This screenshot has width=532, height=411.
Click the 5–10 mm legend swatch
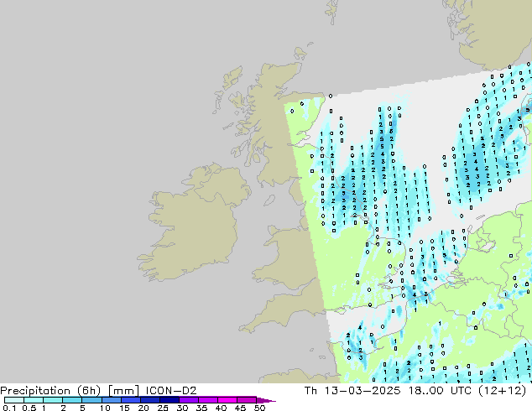point(91,400)
